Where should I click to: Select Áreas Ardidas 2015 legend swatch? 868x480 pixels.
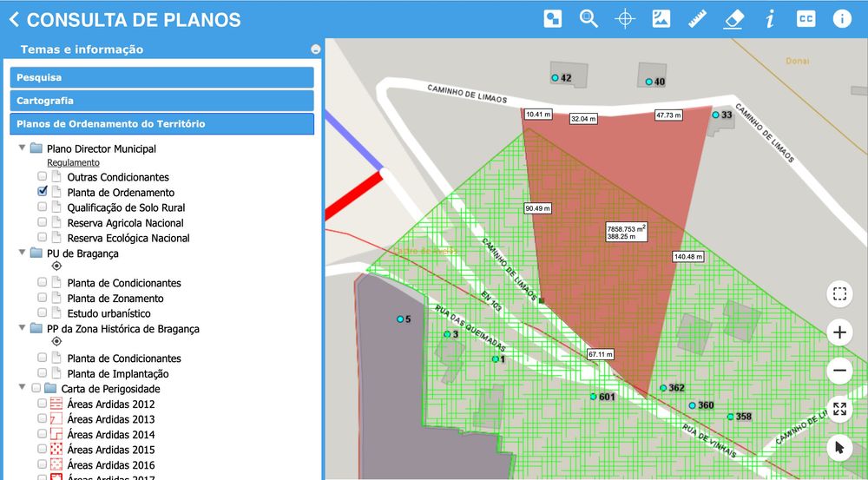(x=56, y=450)
